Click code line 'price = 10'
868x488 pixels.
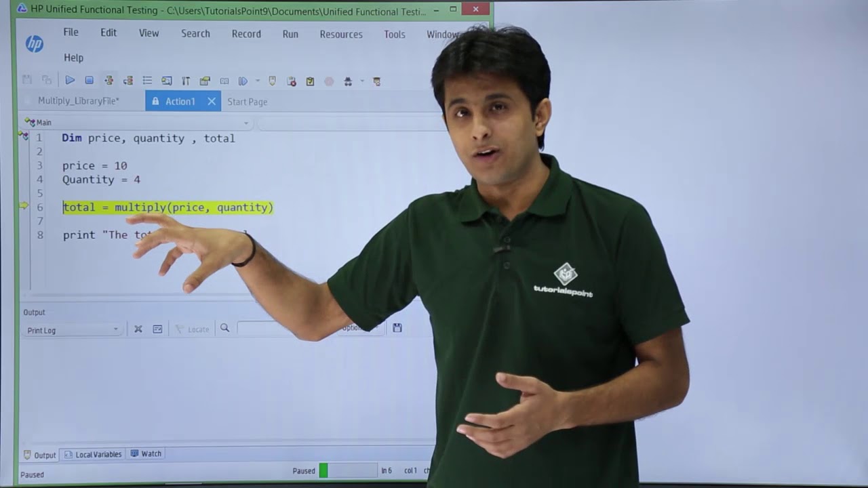click(95, 165)
